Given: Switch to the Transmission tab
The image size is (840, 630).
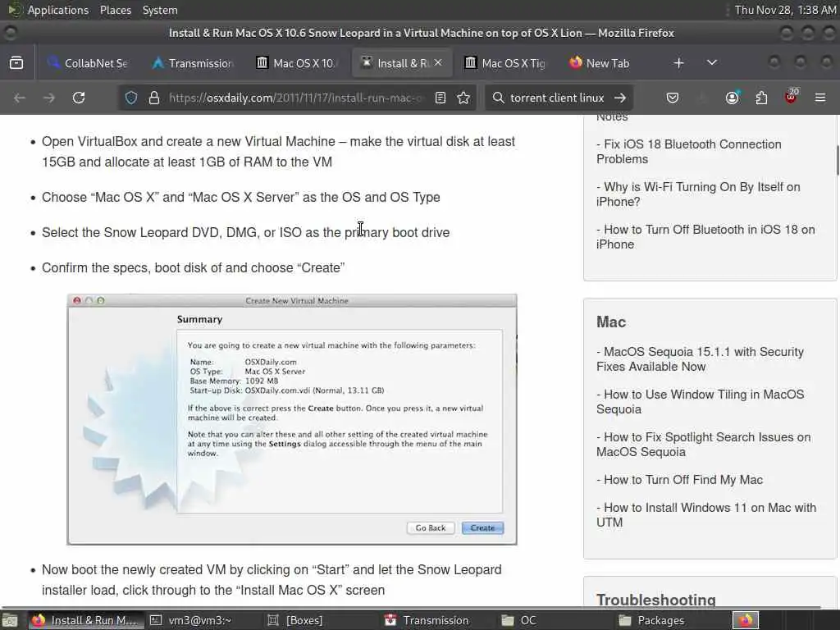Looking at the screenshot, I should (193, 63).
